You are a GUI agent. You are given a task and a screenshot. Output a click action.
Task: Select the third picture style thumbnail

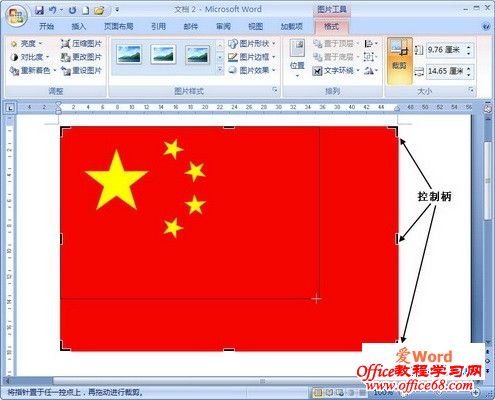tap(197, 54)
